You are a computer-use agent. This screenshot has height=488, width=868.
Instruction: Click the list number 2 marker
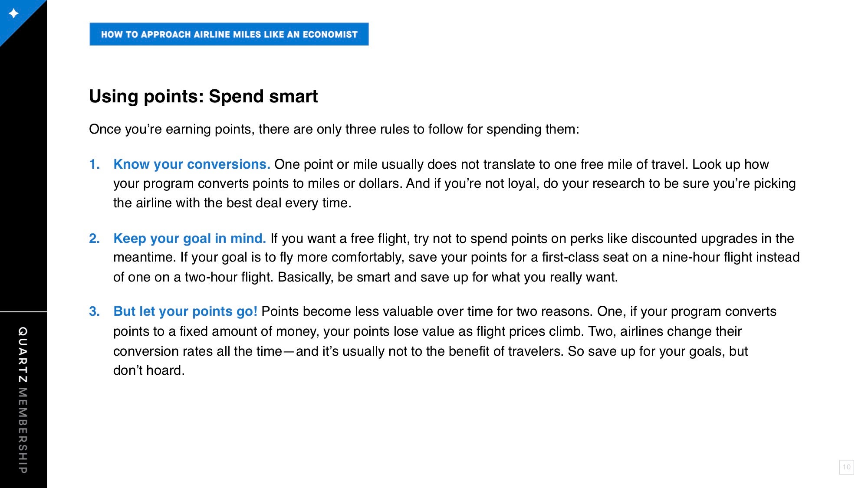tap(95, 238)
